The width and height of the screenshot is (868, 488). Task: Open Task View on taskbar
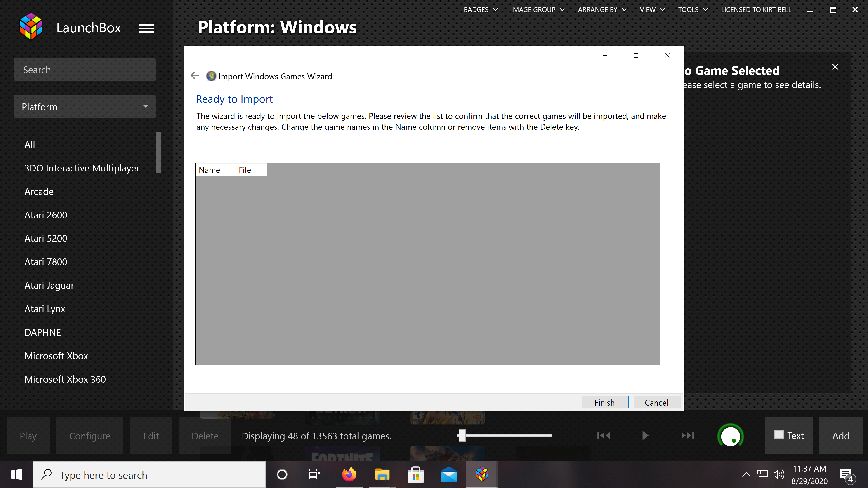[x=315, y=474]
